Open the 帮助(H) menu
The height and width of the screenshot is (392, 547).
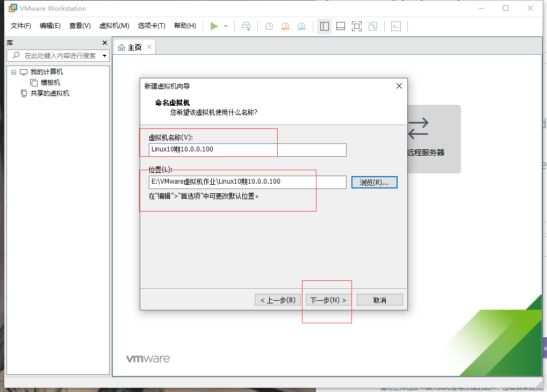pos(185,25)
